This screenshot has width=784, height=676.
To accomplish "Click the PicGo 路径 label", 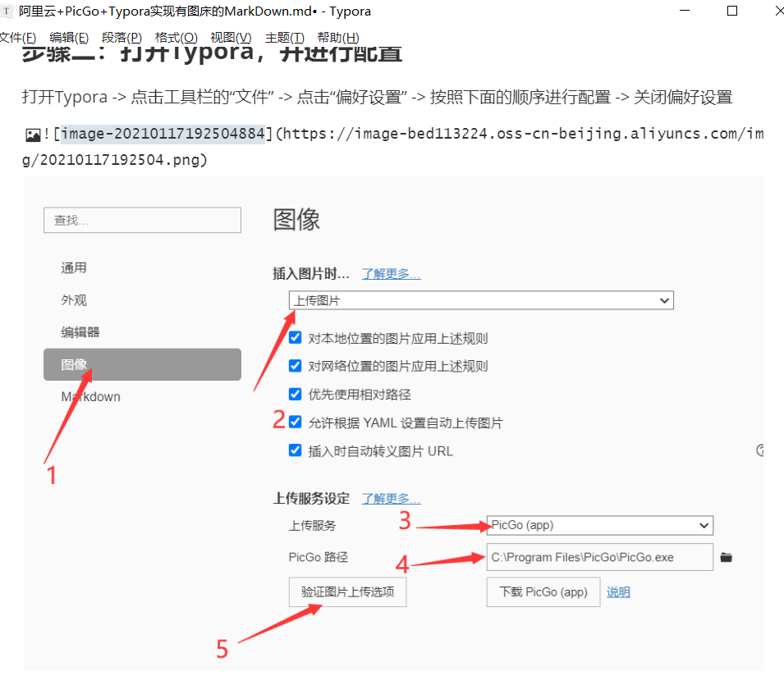I will [x=318, y=557].
